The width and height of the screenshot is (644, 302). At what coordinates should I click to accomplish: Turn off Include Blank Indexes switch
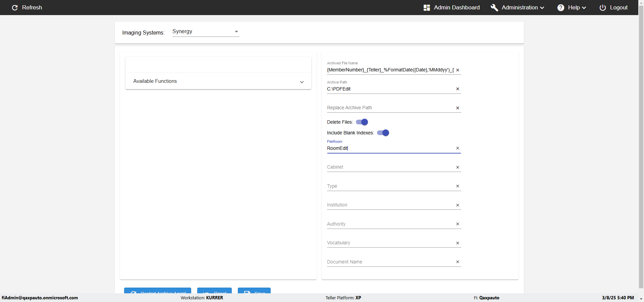tap(383, 133)
